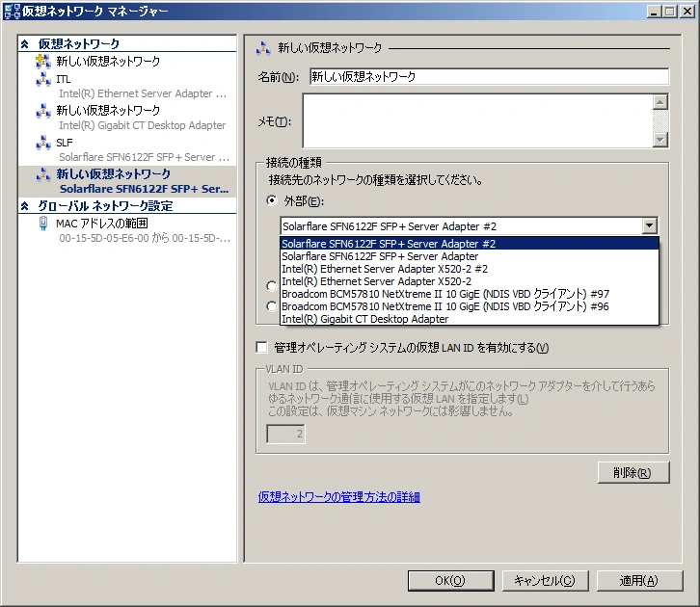Click the 削除(R) button
Screen dimensions: 700x607
coord(633,472)
